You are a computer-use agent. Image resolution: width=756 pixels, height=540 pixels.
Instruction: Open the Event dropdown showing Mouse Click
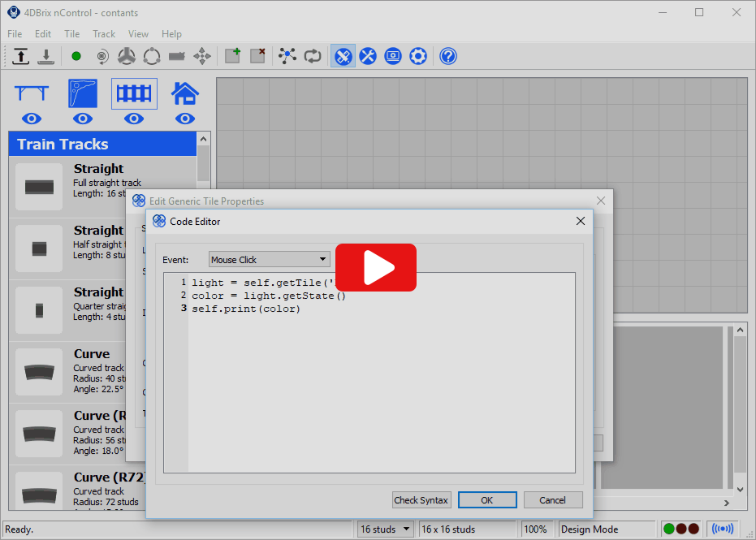(270, 259)
